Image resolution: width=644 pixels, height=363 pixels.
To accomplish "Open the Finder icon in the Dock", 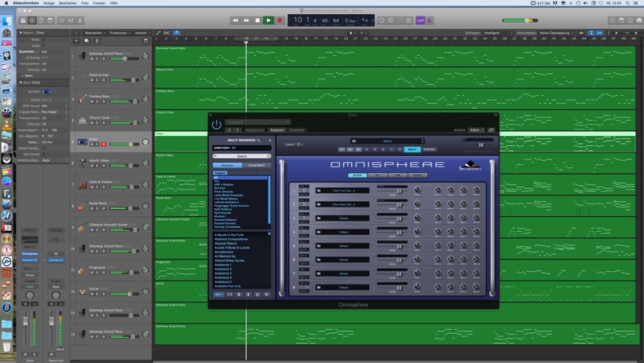I will click(x=6, y=20).
